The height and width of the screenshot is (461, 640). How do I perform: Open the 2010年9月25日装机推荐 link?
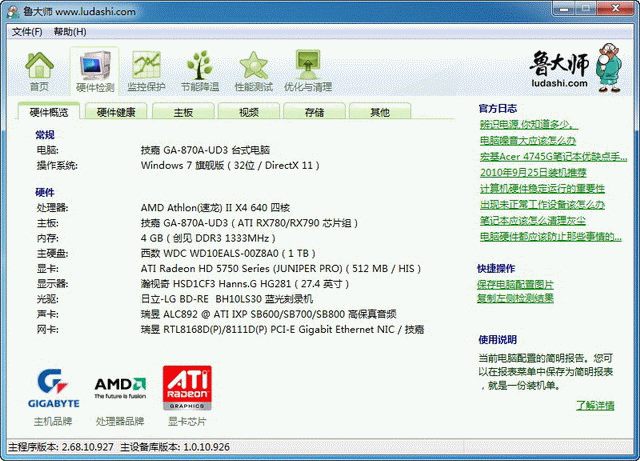point(533,172)
